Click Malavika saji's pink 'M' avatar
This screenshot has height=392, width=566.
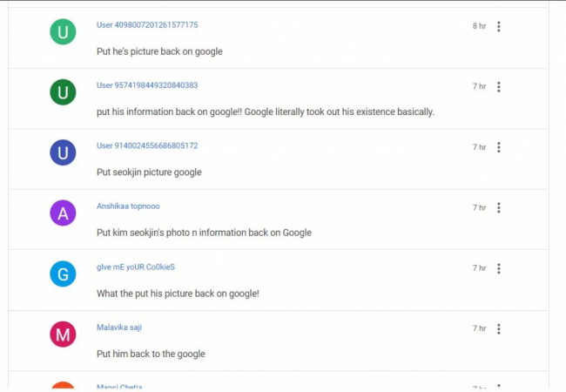pos(63,335)
